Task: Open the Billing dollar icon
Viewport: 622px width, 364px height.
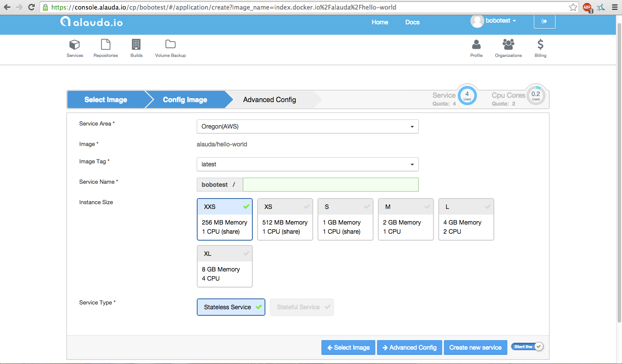Action: pos(540,44)
